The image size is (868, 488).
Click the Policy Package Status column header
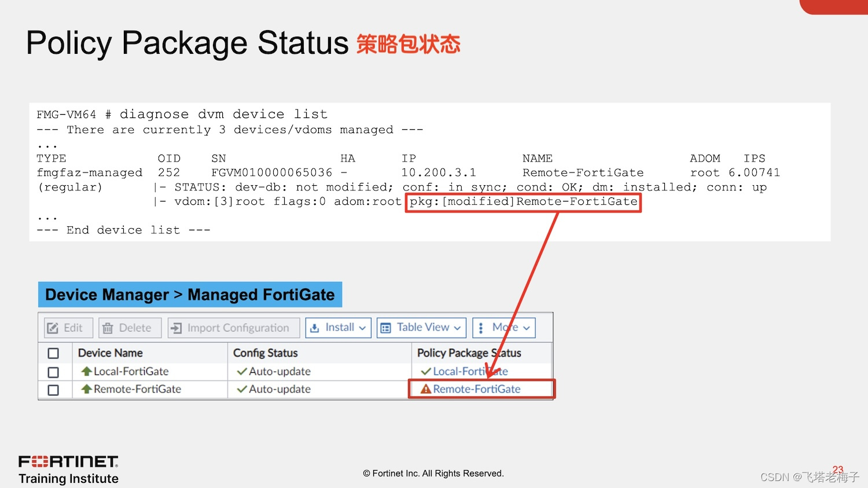pos(469,353)
